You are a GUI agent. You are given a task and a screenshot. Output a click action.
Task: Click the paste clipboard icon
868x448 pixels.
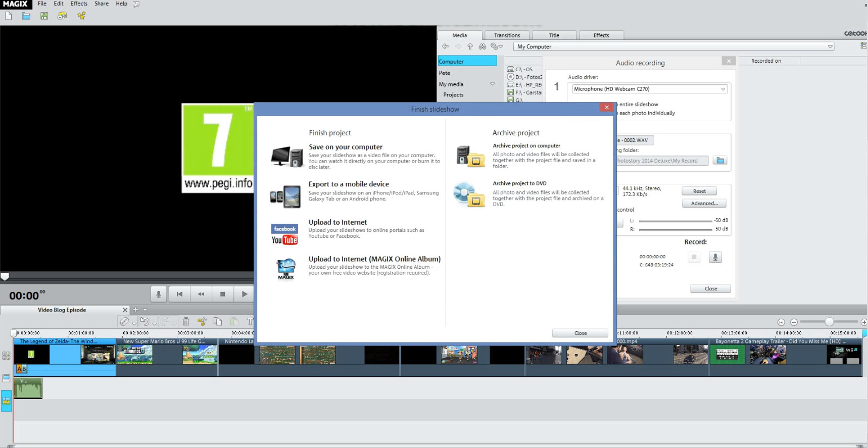234,321
